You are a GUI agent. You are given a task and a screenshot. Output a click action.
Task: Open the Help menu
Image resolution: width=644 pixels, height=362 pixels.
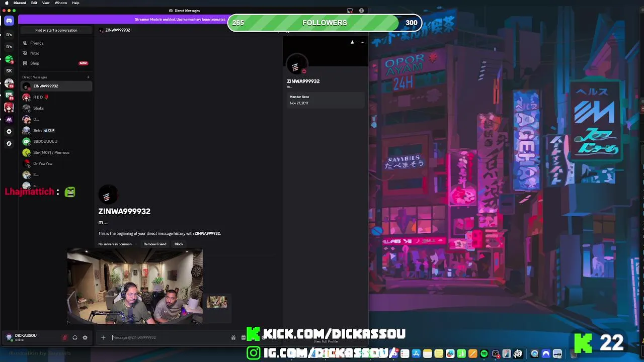pos(75,3)
